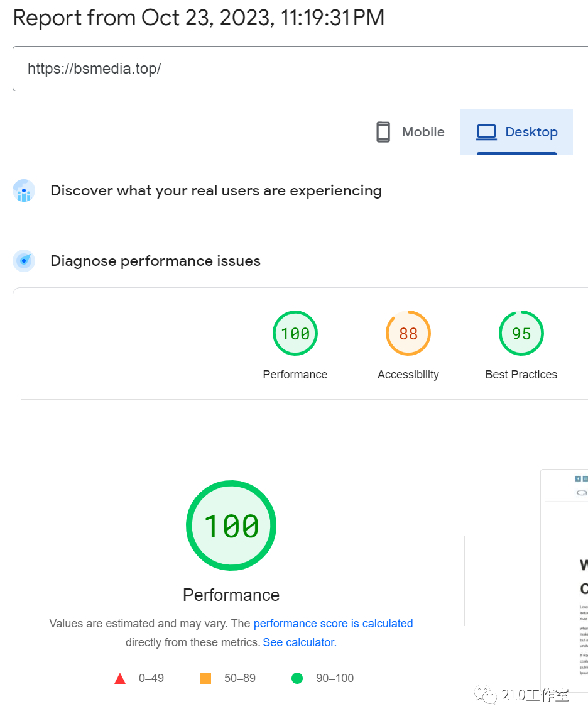Click the large 'Performance' heading below gauge
This screenshot has height=721, width=588.
[231, 595]
